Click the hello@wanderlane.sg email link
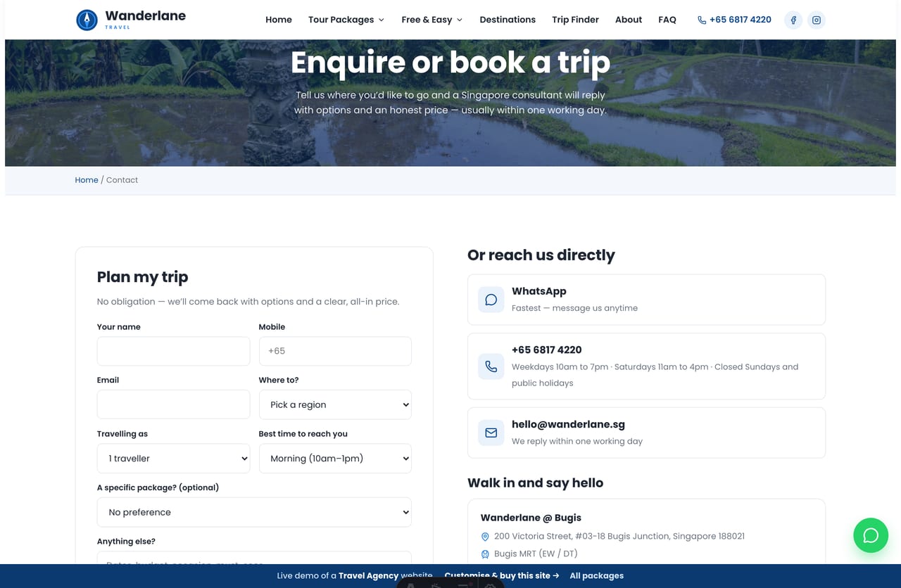 click(x=568, y=424)
